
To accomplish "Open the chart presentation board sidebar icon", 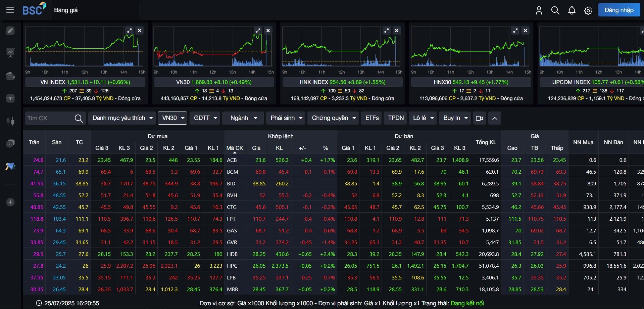I will pos(10,53).
